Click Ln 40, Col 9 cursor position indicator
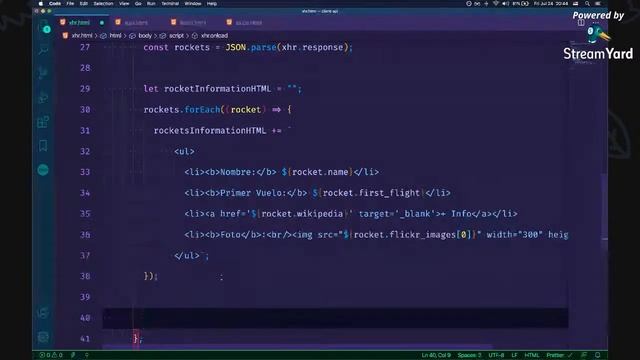 click(436, 355)
